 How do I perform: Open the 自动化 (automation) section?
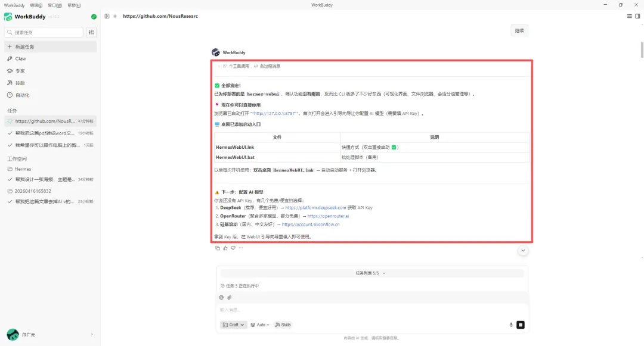[51, 95]
